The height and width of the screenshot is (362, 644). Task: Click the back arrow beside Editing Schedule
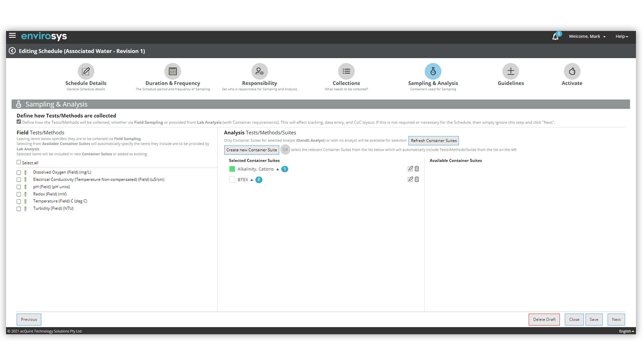(12, 51)
